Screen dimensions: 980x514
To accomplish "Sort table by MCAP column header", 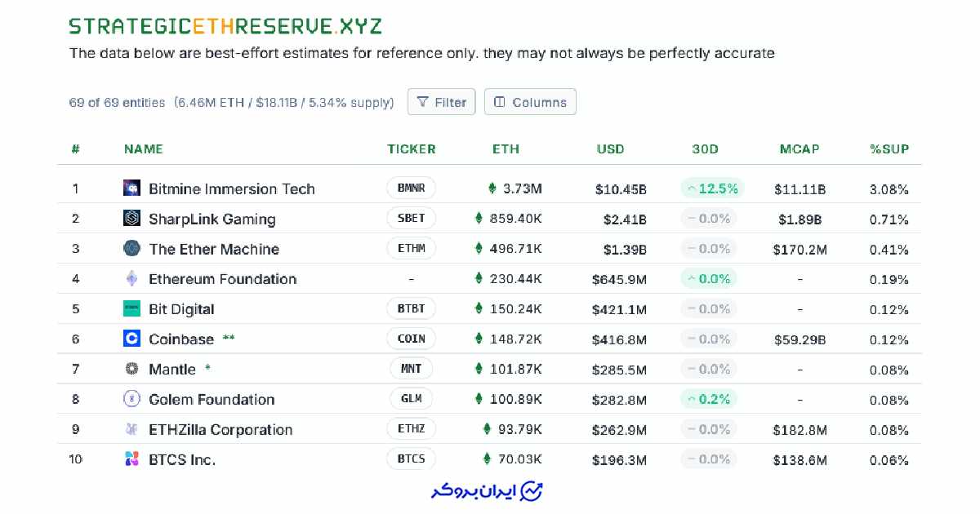I will tap(800, 149).
